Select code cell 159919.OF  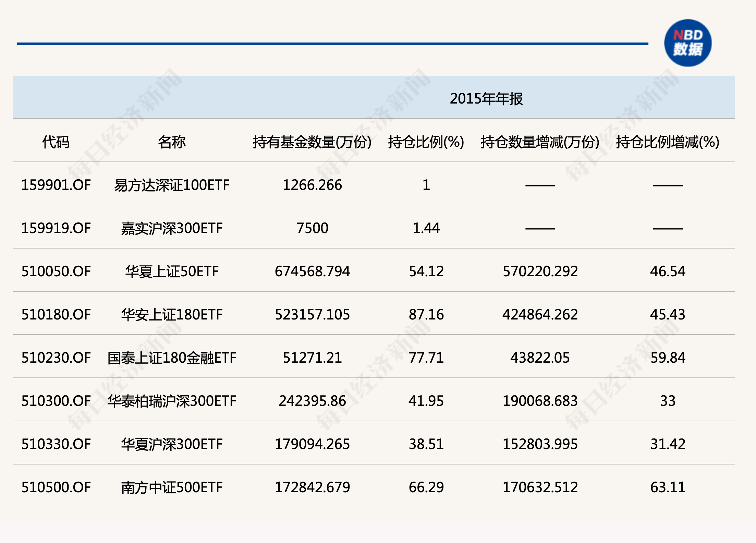click(x=56, y=228)
